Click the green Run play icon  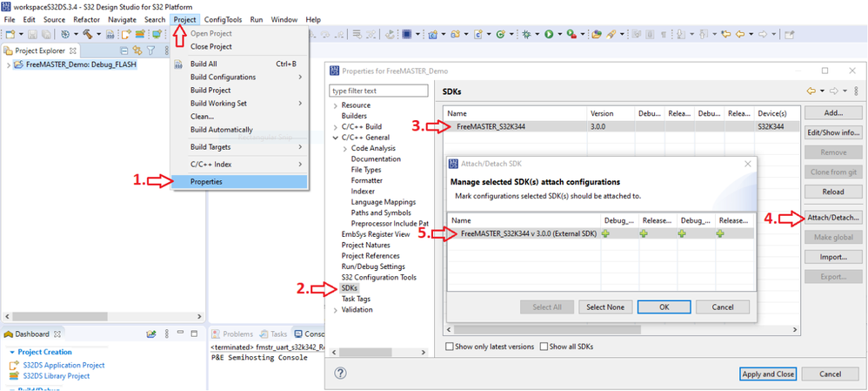[x=549, y=34]
